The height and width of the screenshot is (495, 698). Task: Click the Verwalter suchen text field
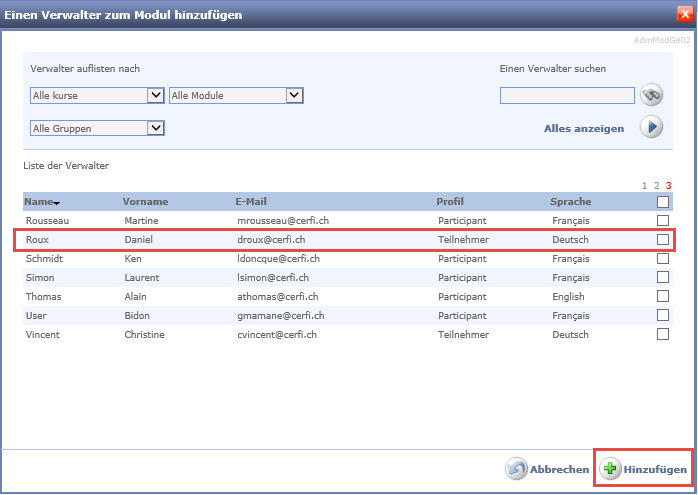coord(567,96)
